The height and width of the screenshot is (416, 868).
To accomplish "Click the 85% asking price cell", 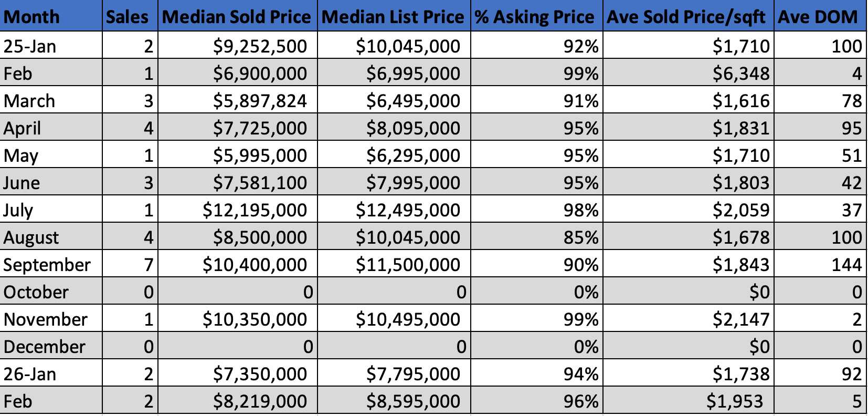I will click(x=581, y=237).
